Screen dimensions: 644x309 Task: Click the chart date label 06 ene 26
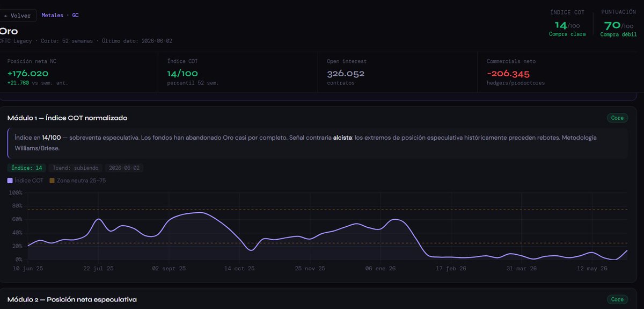point(380,268)
